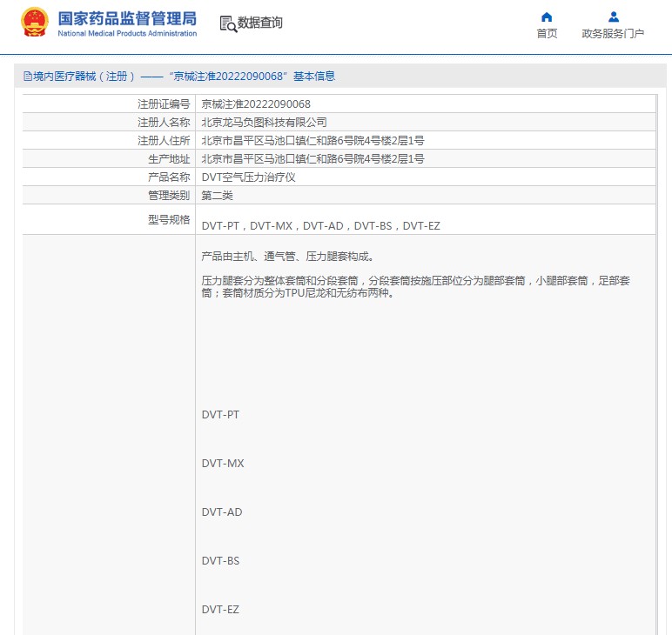Open the 政务服务门户 link
Image resolution: width=672 pixels, height=635 pixels.
tap(613, 34)
